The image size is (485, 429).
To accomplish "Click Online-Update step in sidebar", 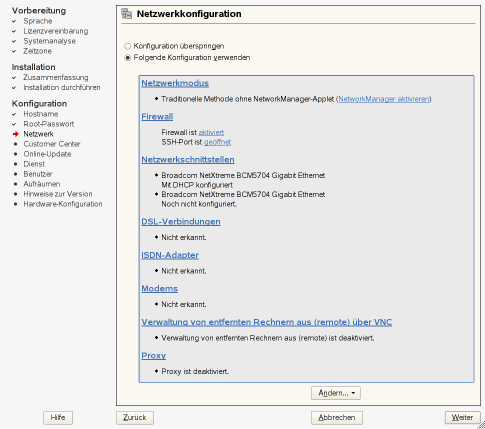I will pyautogui.click(x=47, y=154).
